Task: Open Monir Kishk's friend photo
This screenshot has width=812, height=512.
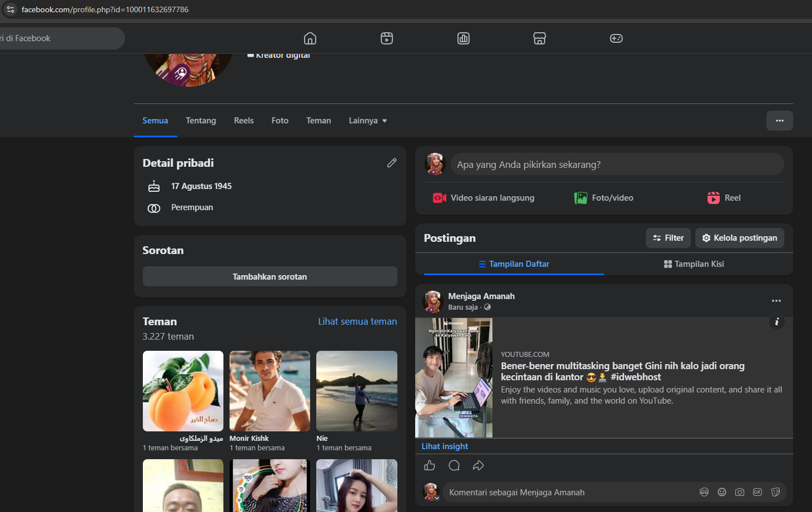Action: click(270, 391)
